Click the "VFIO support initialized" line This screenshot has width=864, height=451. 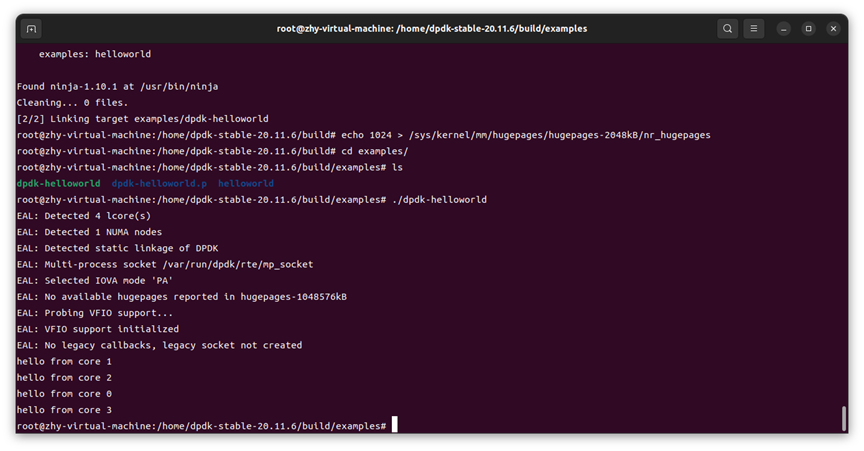[98, 329]
